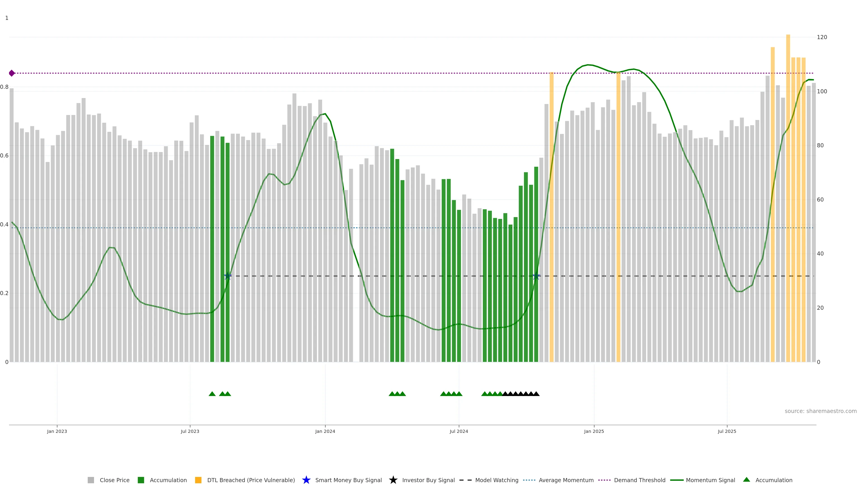
Task: Toggle the Model Watching legend entry
Action: tap(496, 480)
